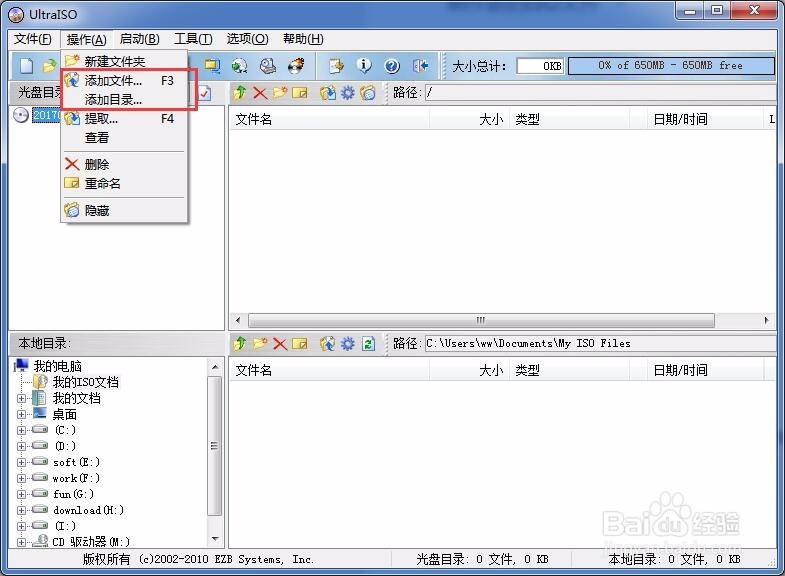Open the 帮助(H) menu

tap(303, 39)
